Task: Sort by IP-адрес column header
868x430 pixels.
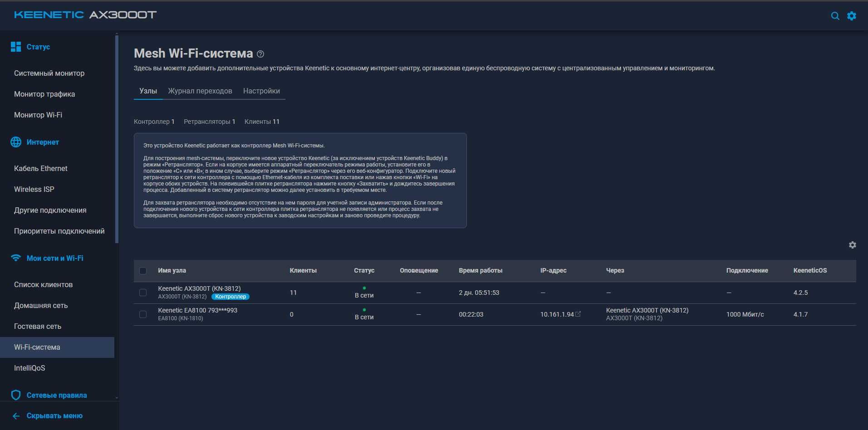Action: click(554, 270)
